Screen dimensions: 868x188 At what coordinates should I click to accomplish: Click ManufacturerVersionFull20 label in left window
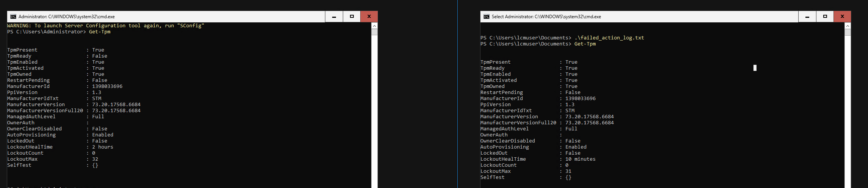45,111
